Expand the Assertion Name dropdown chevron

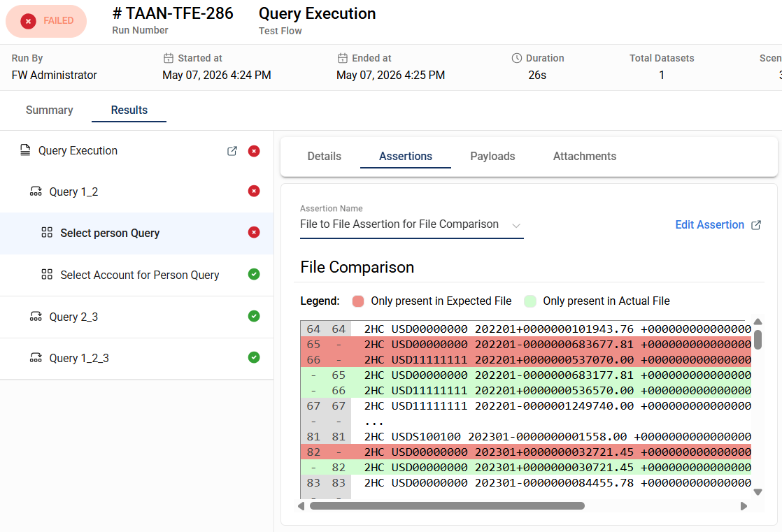[x=516, y=225]
